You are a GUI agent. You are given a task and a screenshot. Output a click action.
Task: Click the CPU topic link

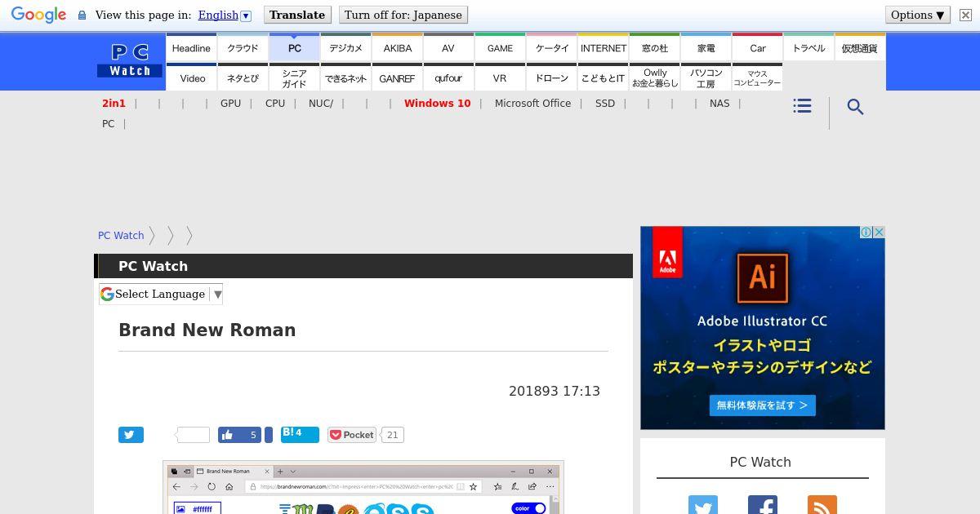(275, 104)
